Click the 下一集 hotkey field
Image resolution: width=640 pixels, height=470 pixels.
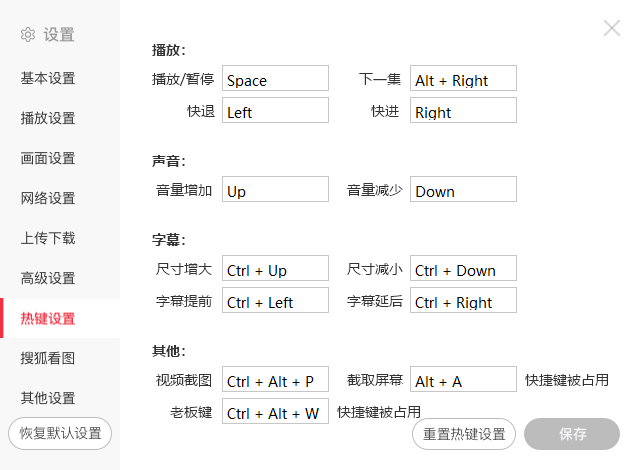coord(463,79)
